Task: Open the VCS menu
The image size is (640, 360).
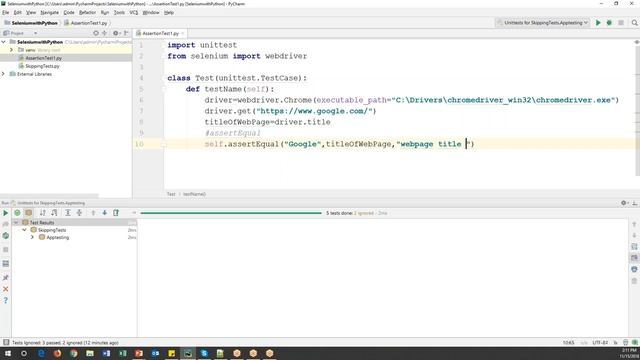Action: (133, 13)
